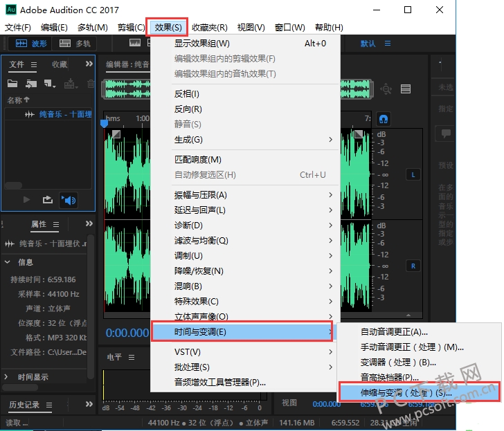
Task: Toggle left channel L button
Action: click(x=413, y=175)
